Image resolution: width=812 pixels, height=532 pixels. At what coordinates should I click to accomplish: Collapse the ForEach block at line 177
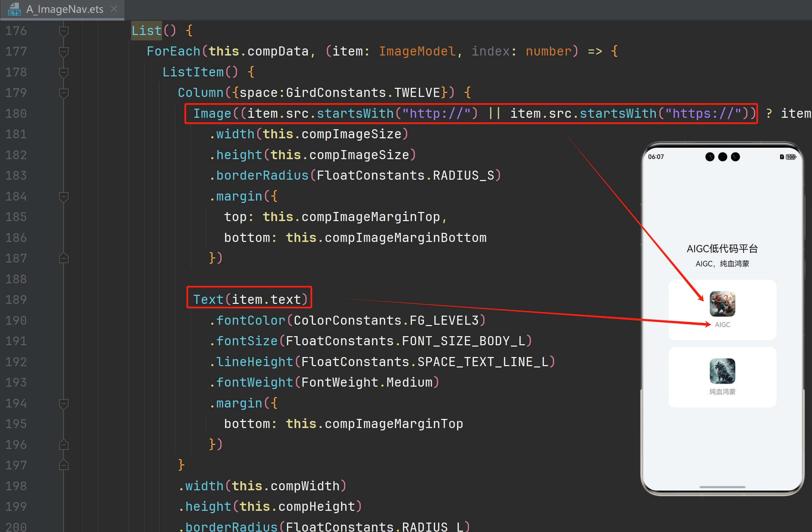pyautogui.click(x=64, y=51)
